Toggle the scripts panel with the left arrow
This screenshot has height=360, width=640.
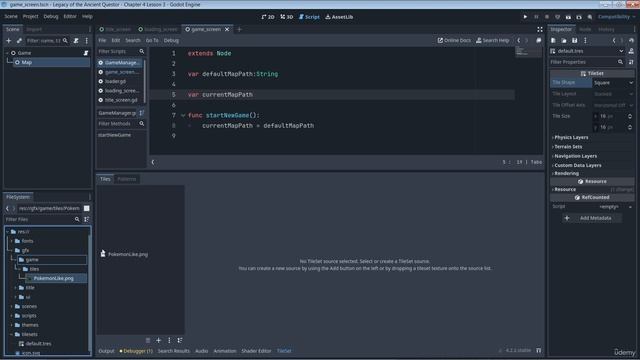tap(153, 162)
